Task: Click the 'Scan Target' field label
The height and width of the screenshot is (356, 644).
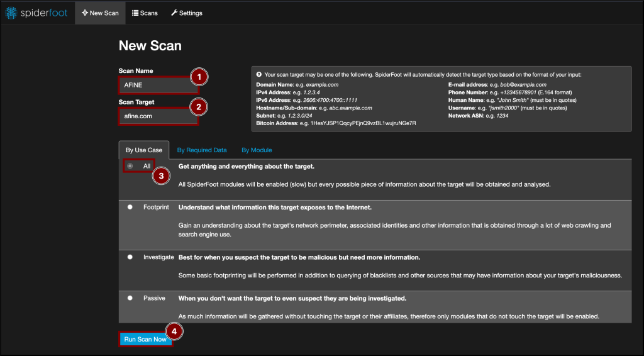Action: [136, 102]
